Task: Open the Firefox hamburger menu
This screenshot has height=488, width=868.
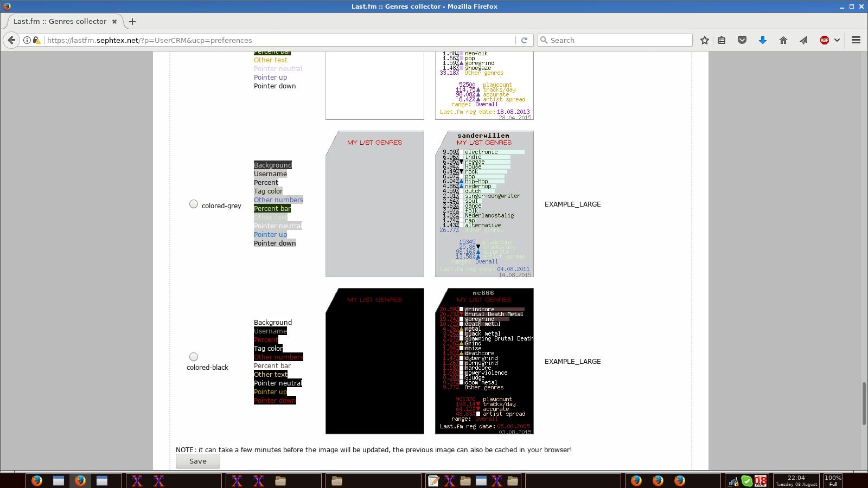Action: 856,40
